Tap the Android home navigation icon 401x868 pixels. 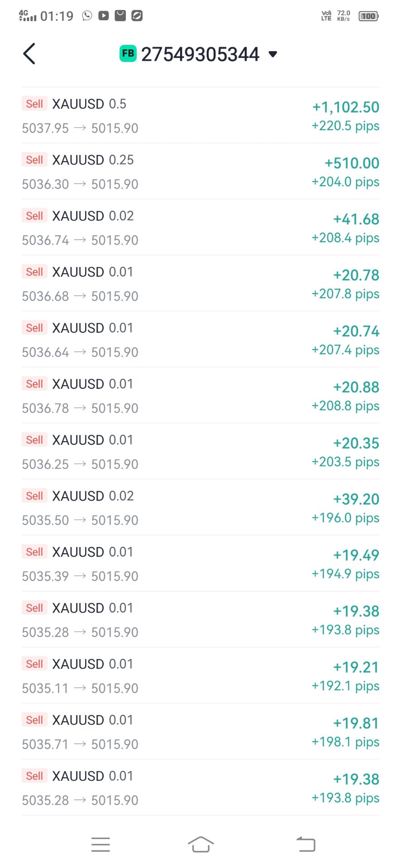(200, 844)
